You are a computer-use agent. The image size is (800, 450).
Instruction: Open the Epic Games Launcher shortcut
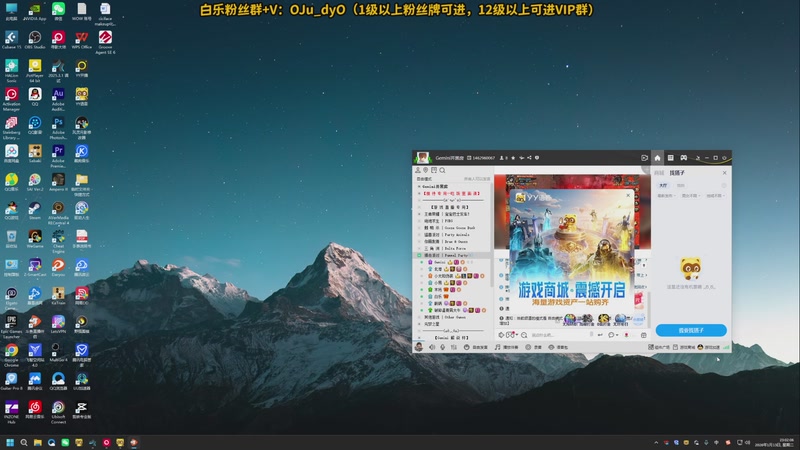coord(11,327)
